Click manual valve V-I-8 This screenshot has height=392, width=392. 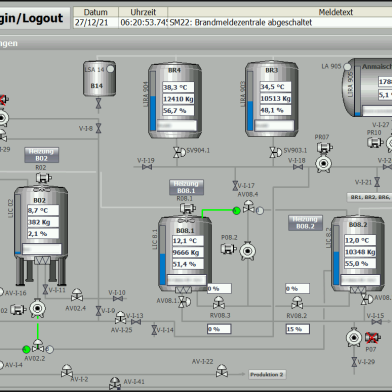tap(99, 128)
